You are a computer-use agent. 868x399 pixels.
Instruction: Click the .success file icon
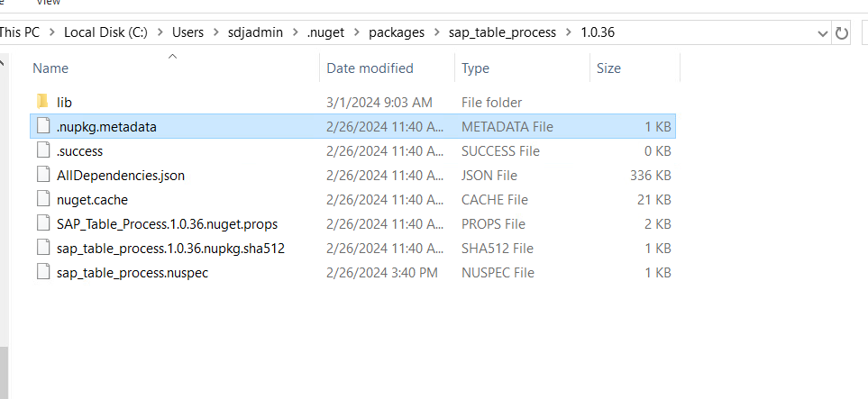(43, 150)
